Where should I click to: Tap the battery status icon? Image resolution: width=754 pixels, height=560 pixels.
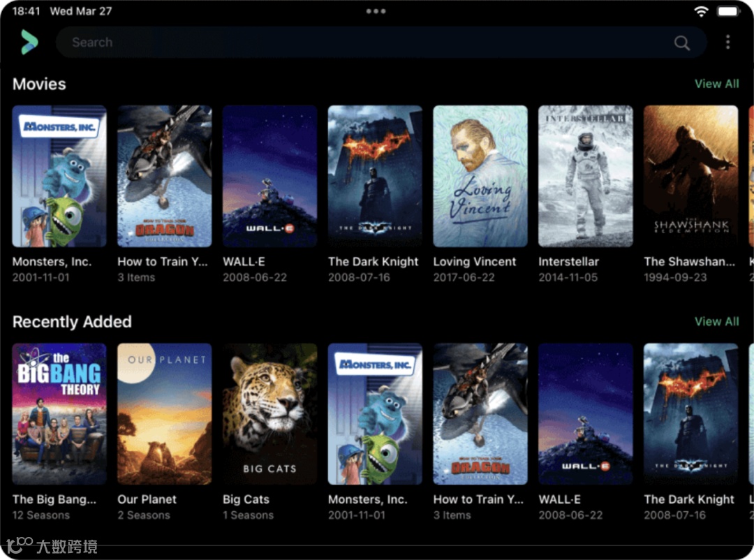pos(728,11)
